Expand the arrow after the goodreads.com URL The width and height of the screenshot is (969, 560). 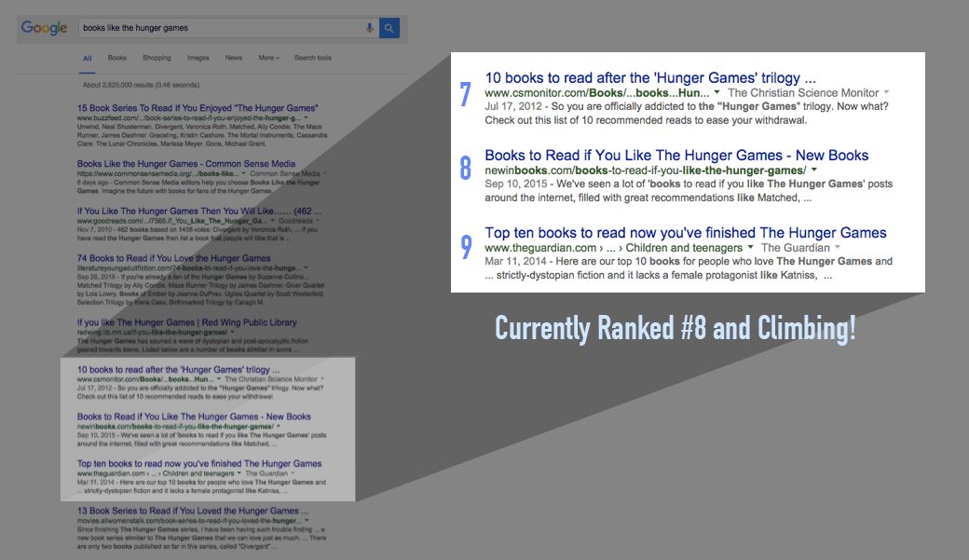pyautogui.click(x=271, y=221)
